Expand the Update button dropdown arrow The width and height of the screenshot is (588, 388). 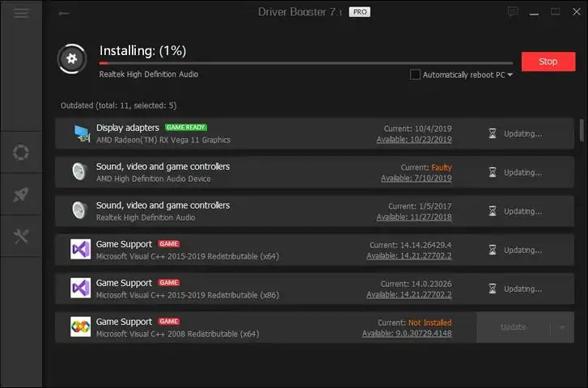click(560, 327)
